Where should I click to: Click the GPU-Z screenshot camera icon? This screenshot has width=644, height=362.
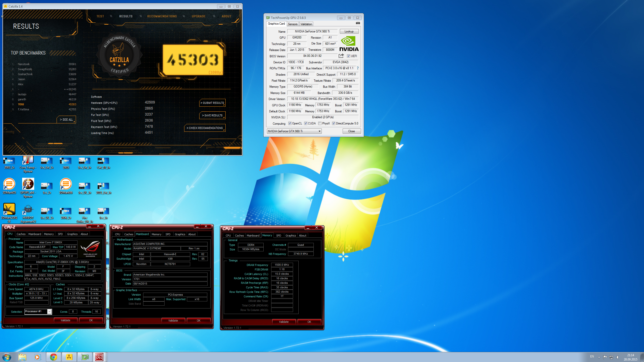pyautogui.click(x=358, y=23)
